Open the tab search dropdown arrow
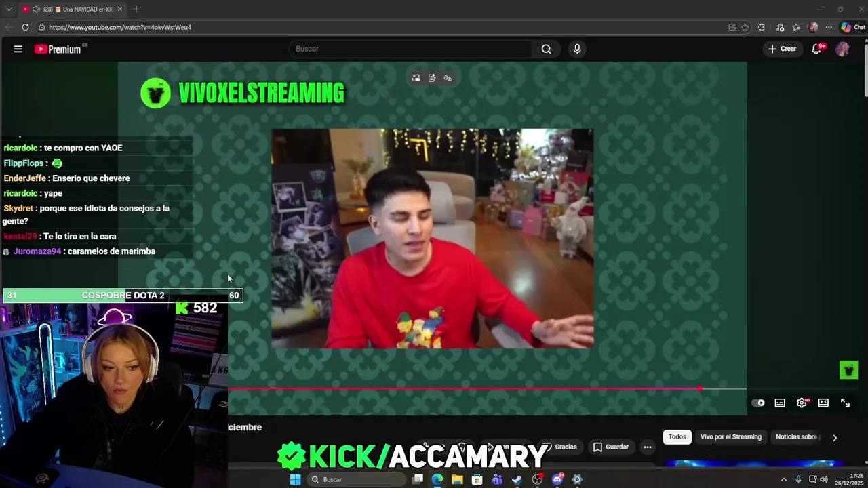 coord(9,9)
